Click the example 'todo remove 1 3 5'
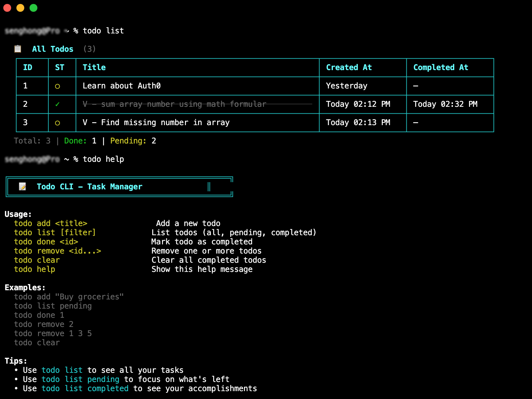Image resolution: width=532 pixels, height=399 pixels. click(53, 333)
